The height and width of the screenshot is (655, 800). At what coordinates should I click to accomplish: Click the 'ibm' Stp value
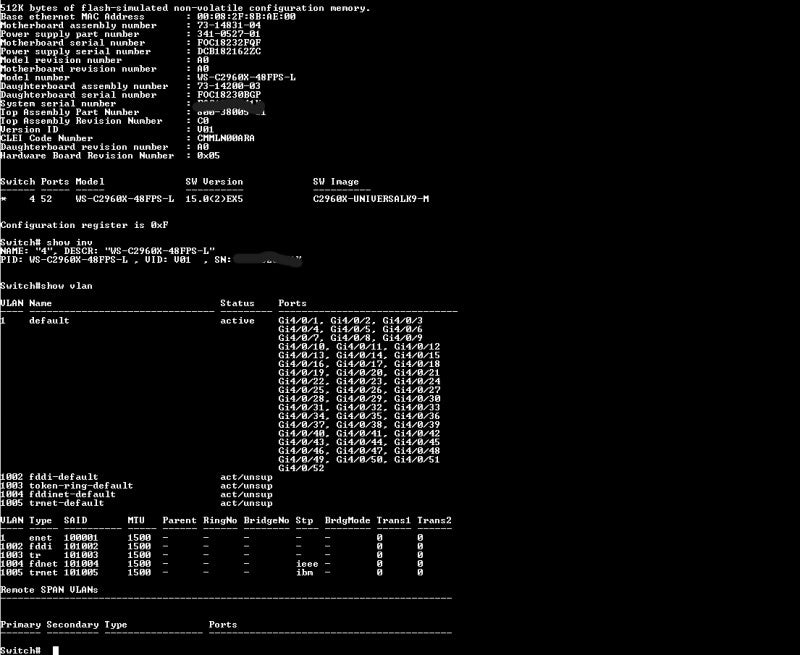point(305,572)
